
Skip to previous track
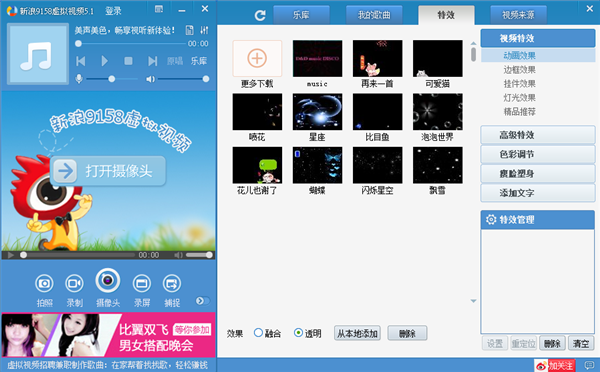81,61
